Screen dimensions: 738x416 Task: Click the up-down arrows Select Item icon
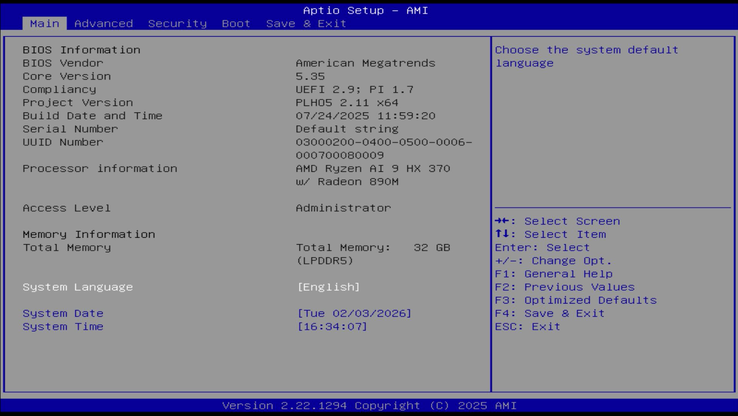pos(505,234)
